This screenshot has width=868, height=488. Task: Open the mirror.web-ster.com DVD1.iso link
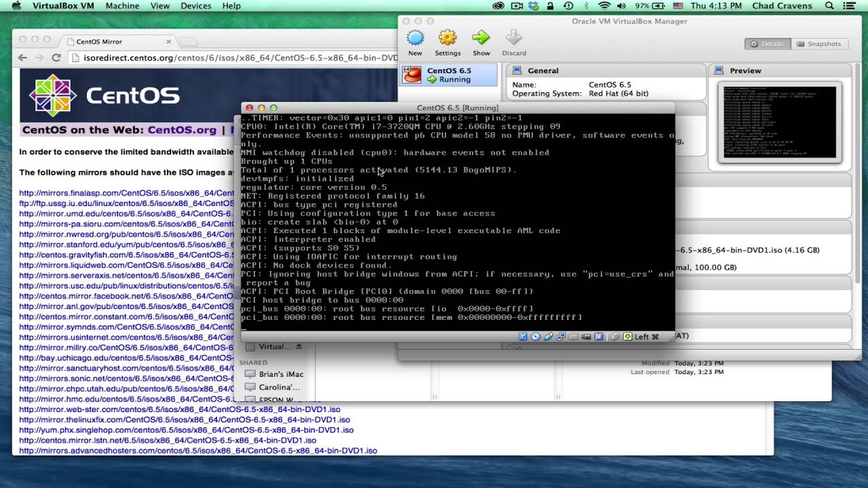coord(180,409)
